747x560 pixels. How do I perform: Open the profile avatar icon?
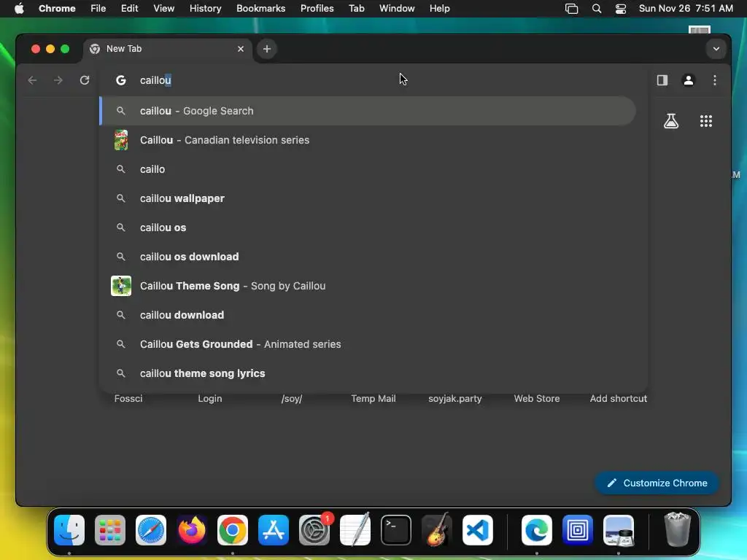click(689, 80)
